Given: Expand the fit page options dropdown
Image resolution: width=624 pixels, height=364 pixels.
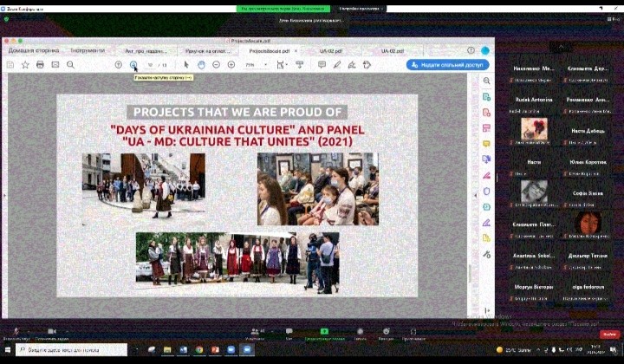Looking at the screenshot, I should coord(282,65).
